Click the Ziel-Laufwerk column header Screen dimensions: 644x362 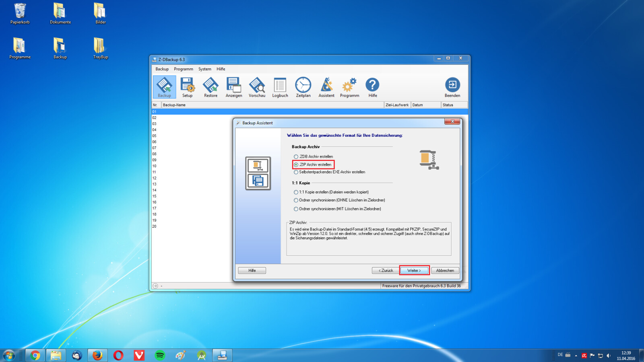397,105
